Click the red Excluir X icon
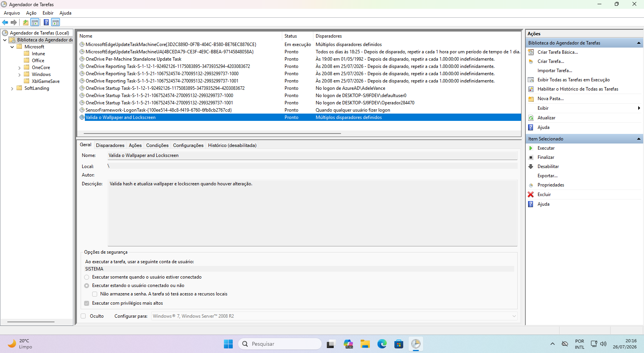This screenshot has width=644, height=353. tap(531, 195)
